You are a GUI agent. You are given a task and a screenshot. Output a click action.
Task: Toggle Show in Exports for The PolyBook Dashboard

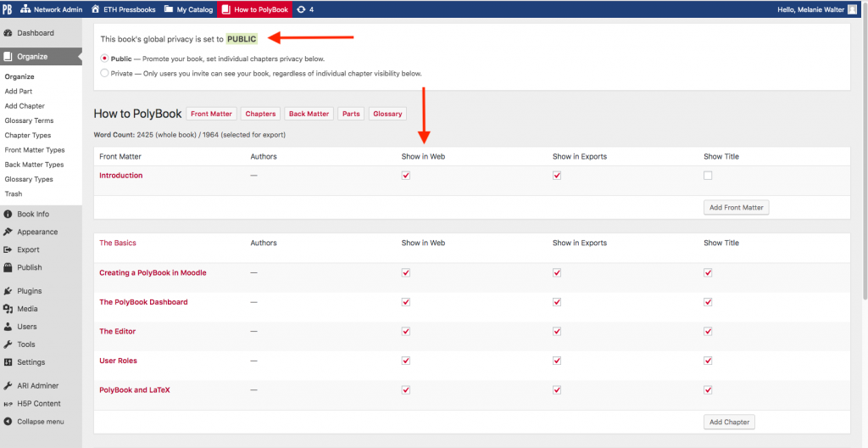557,302
